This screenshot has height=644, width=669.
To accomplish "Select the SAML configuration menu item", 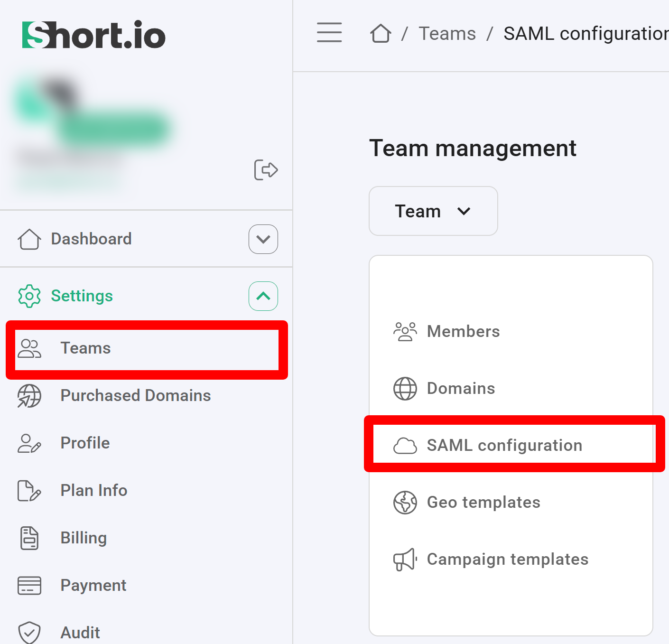I will coord(504,445).
